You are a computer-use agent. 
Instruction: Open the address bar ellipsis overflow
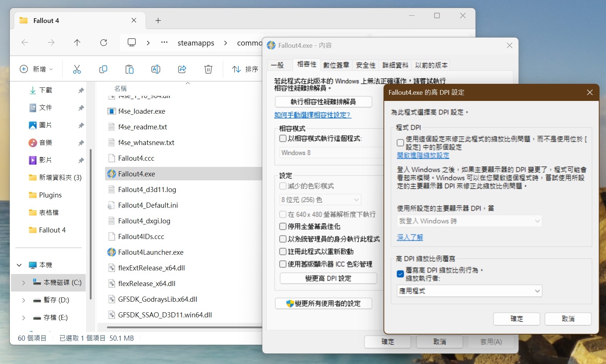[x=165, y=43]
